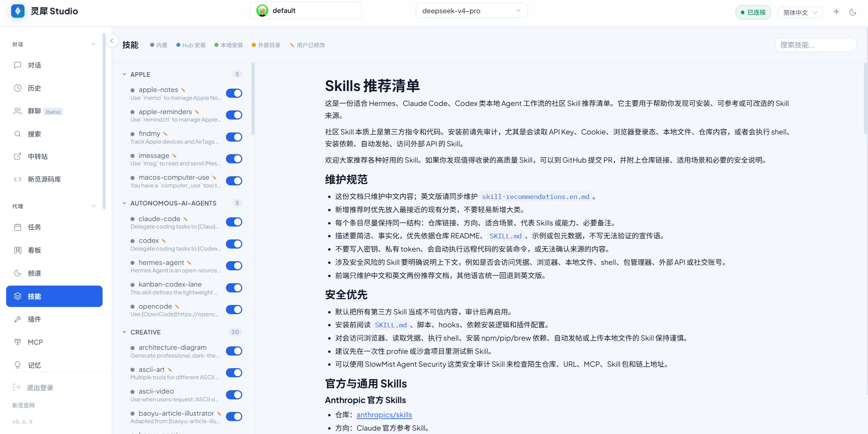The image size is (868, 434).
Task: Turn off the apple-reminders skill
Action: [234, 115]
